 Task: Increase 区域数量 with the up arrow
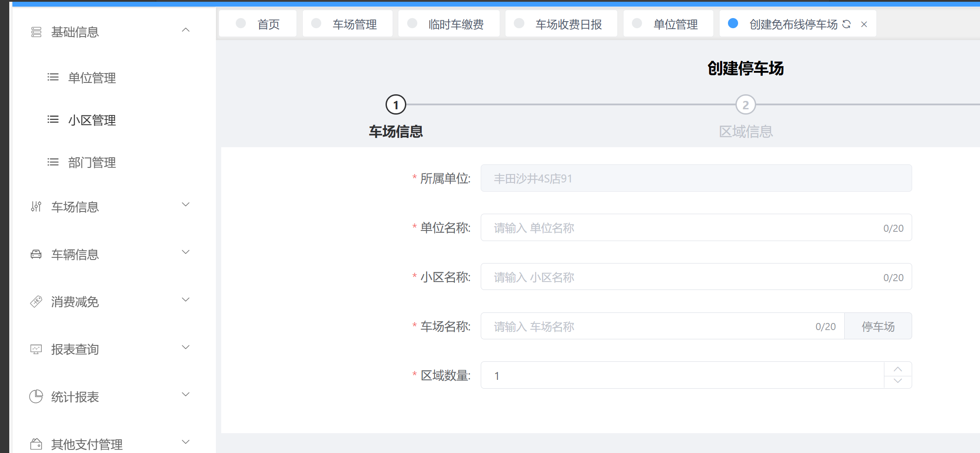coord(898,369)
